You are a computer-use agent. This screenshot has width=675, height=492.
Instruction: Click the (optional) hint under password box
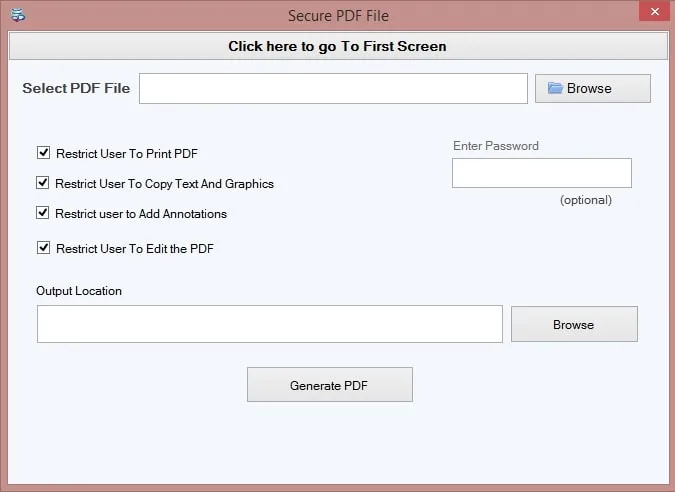585,200
